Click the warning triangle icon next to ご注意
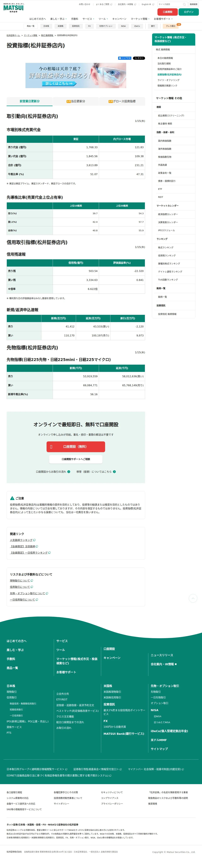202x868 pixels. coord(12,498)
